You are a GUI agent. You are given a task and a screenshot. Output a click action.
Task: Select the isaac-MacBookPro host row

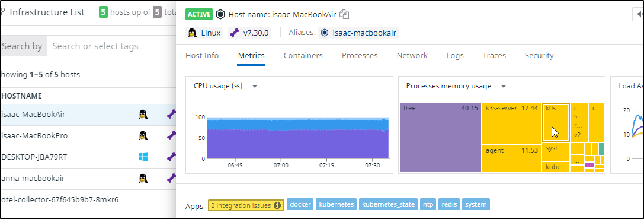[x=88, y=136]
